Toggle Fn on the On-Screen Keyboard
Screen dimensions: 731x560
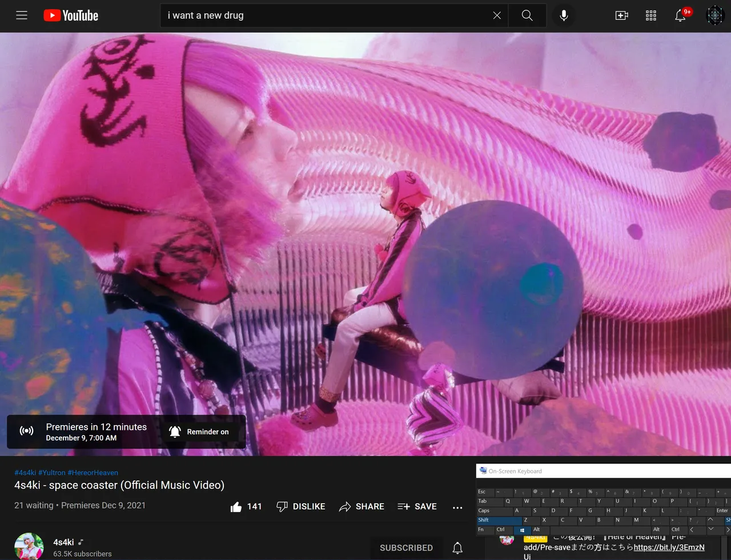485,530
